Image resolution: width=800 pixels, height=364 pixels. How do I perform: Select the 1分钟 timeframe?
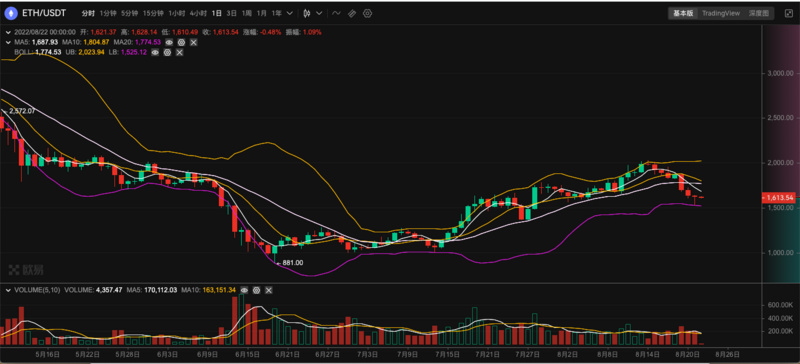coord(108,13)
